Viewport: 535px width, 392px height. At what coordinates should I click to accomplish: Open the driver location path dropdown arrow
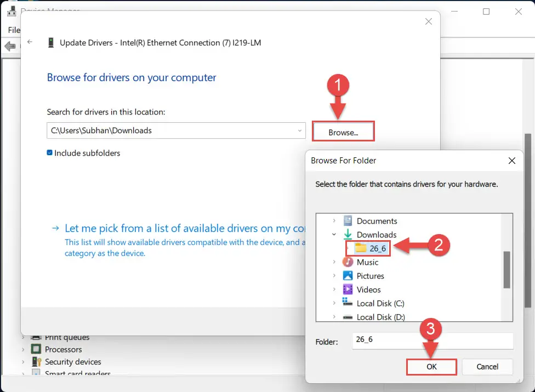[300, 130]
